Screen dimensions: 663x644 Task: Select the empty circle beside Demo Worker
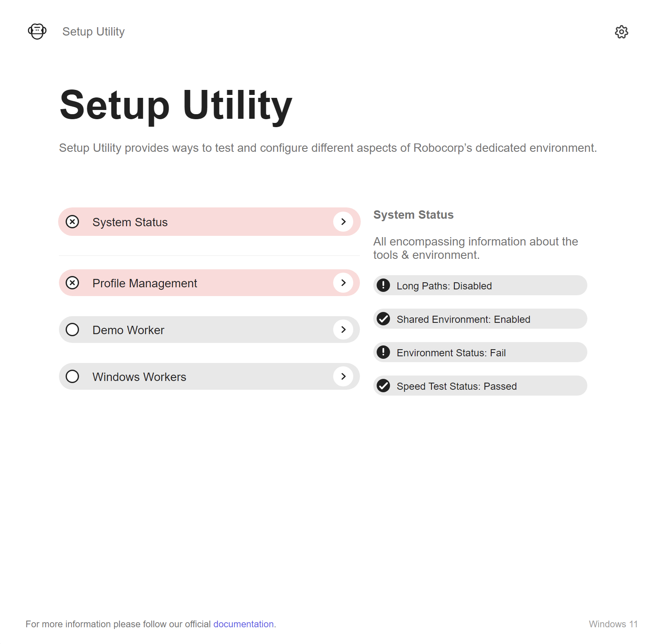pos(72,330)
